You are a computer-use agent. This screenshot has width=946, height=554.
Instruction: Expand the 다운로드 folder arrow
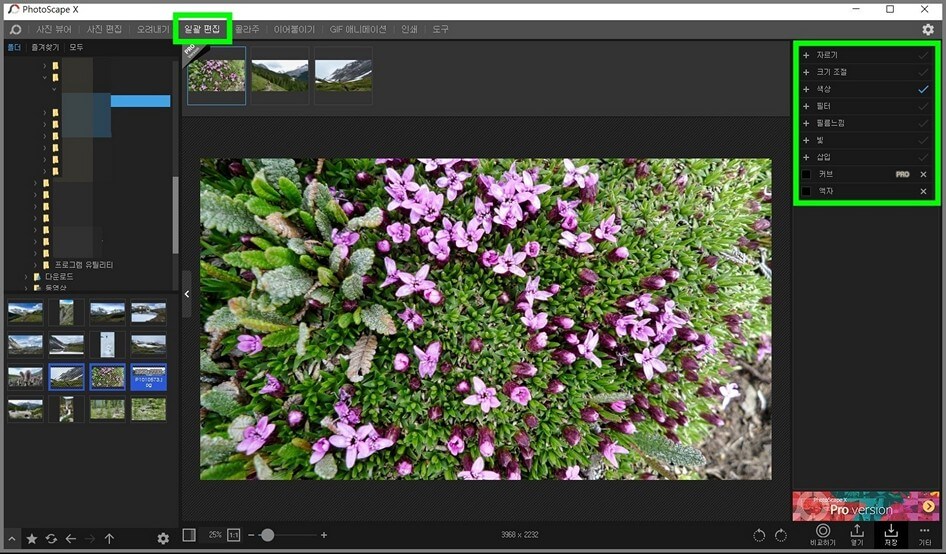pos(26,276)
